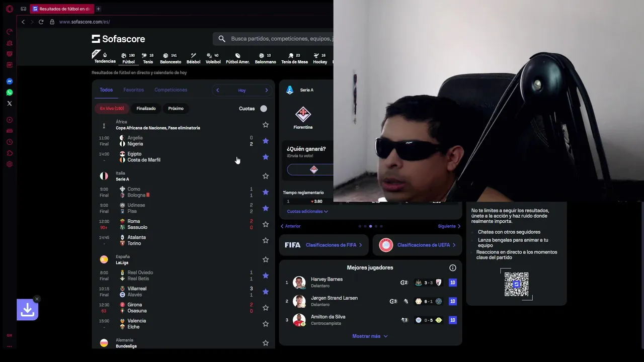The width and height of the screenshot is (644, 362).
Task: Reload the Sofascore page
Action: point(41,22)
